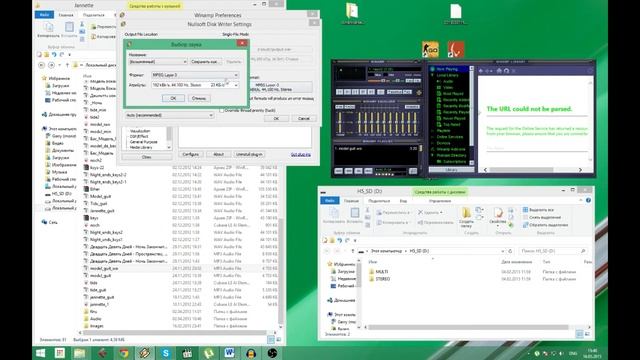Click Winamp Now Playing item in library tree
This screenshot has width=640, height=360.
447,69
